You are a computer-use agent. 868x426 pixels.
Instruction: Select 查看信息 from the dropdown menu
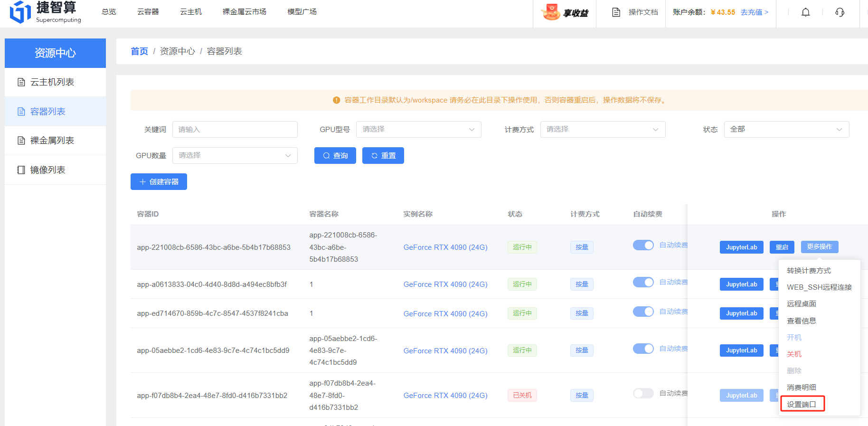point(802,321)
